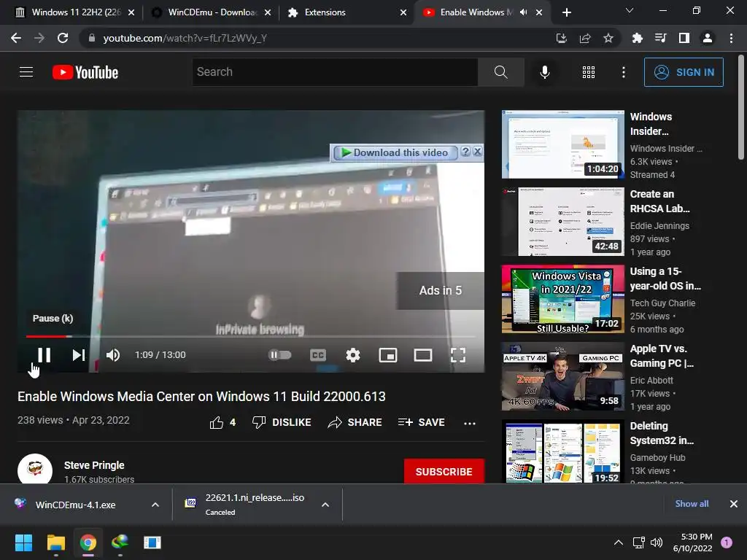Toggle the Chrome side panel
The image size is (747, 560).
click(x=684, y=38)
